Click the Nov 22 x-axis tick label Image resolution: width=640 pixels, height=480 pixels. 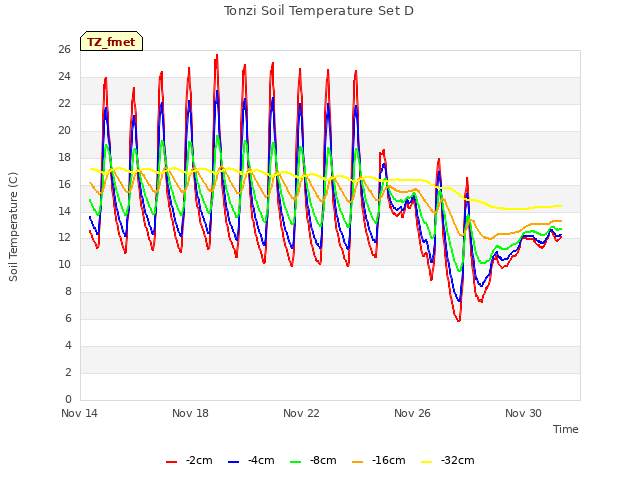click(x=301, y=413)
